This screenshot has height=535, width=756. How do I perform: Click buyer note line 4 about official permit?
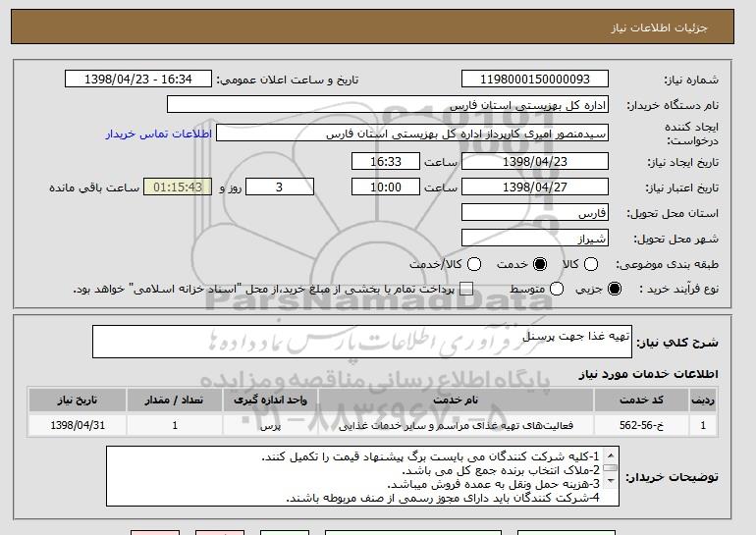pos(443,498)
